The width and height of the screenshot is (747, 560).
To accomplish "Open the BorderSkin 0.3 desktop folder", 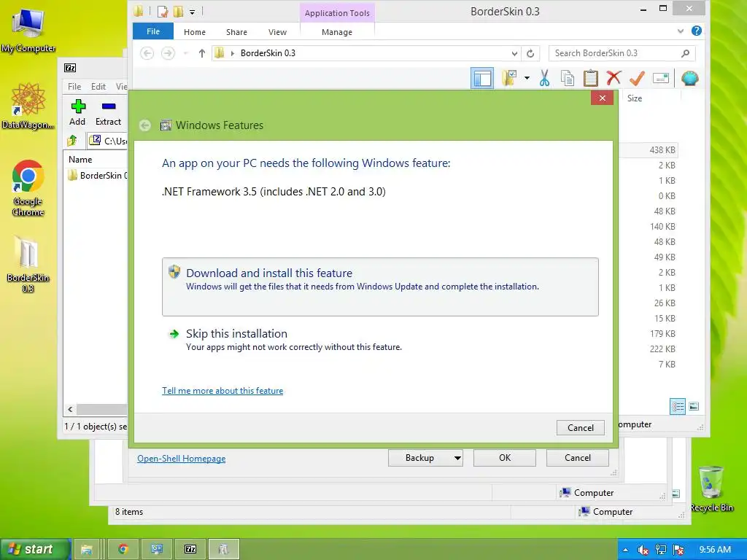I will click(28, 264).
